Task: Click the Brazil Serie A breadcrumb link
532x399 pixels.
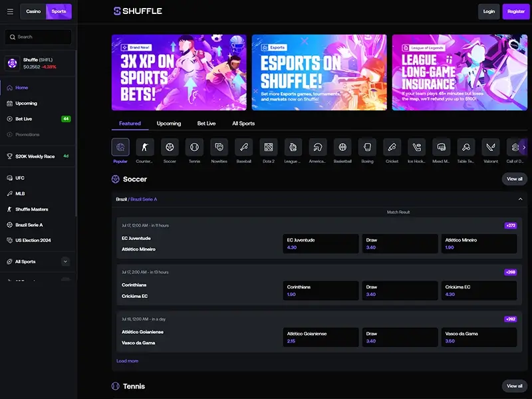Action: click(144, 199)
